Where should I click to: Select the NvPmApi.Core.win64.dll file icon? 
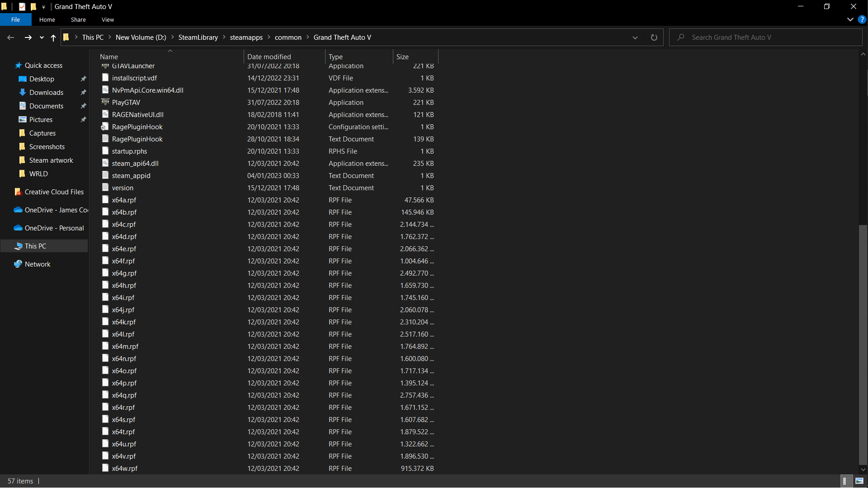tap(105, 90)
